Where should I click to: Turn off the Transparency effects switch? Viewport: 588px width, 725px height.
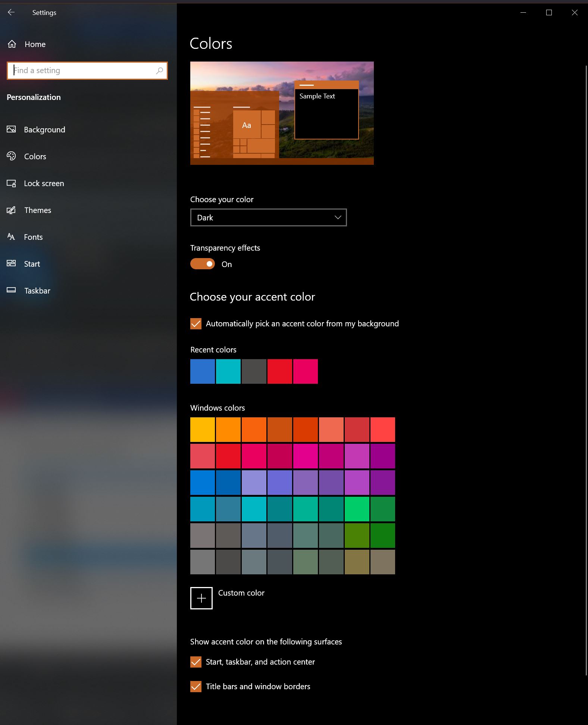pos(203,264)
